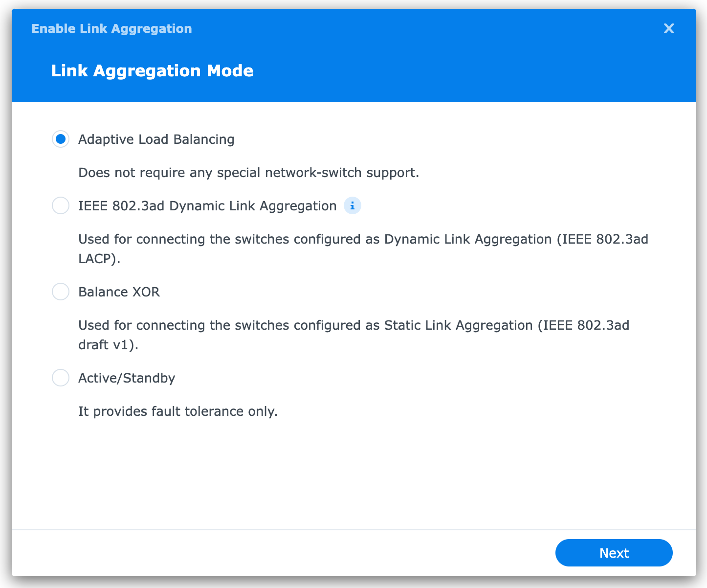Click the Static Link Aggregation description text
This screenshot has height=588, width=707.
pos(353,325)
